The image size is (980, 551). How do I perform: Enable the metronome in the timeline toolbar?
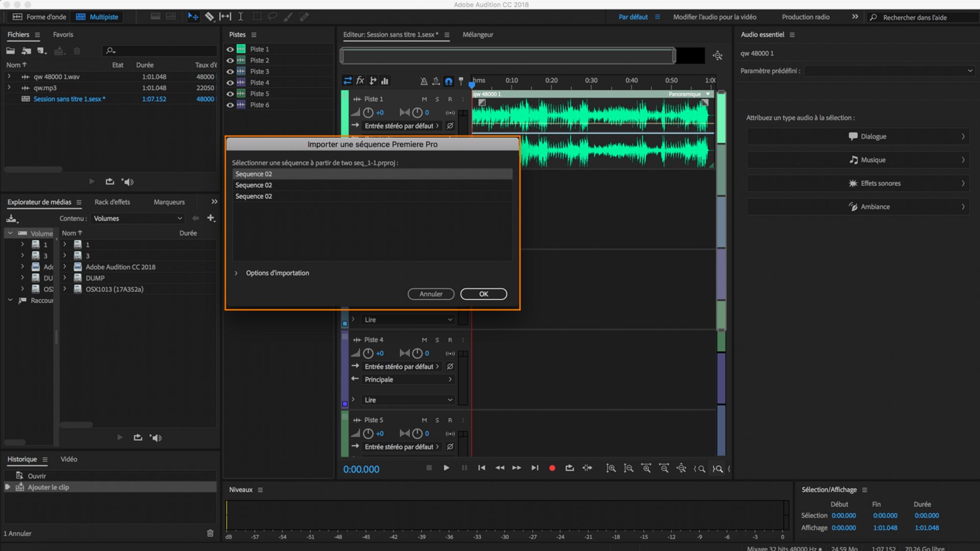(x=424, y=81)
